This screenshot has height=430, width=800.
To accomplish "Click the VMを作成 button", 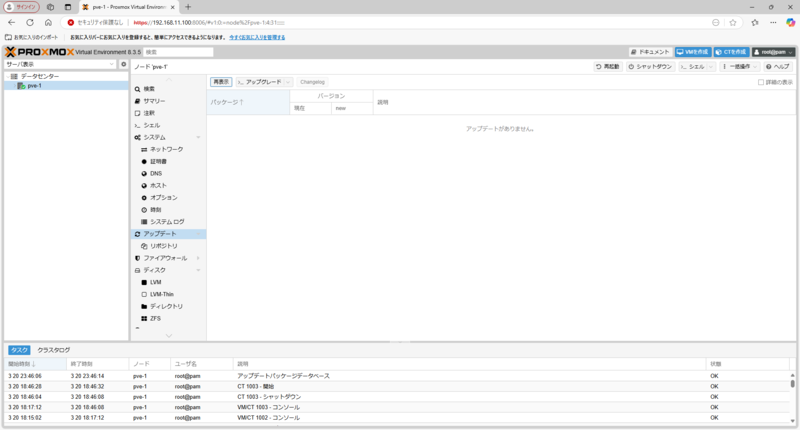I will tap(693, 52).
